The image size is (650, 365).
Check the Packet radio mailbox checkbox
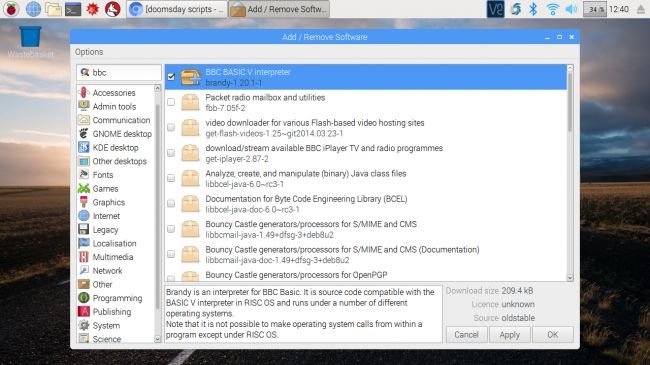pos(171,102)
